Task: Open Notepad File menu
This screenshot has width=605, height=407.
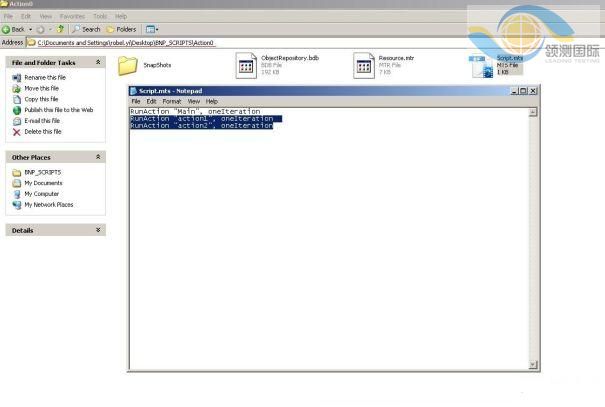Action: 136,101
